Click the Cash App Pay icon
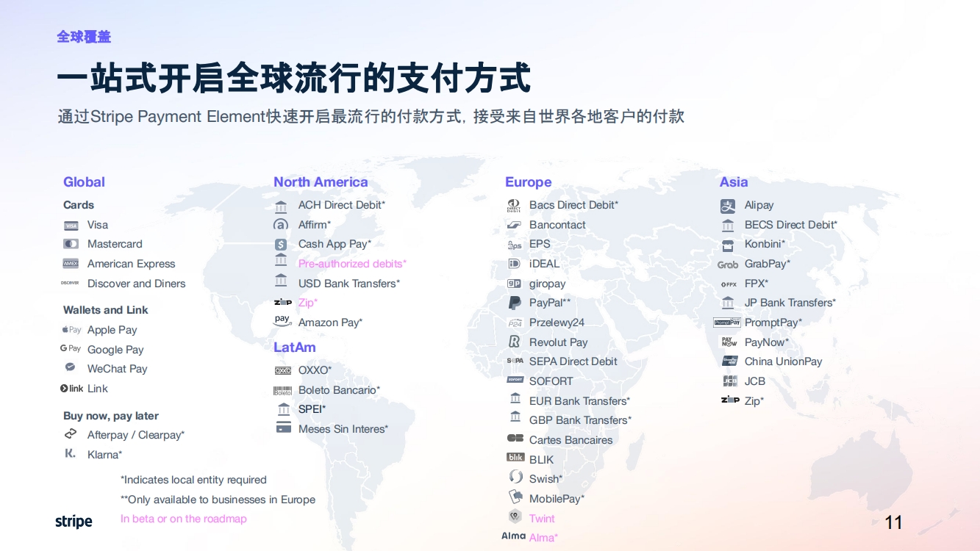This screenshot has height=551, width=980. 281,245
